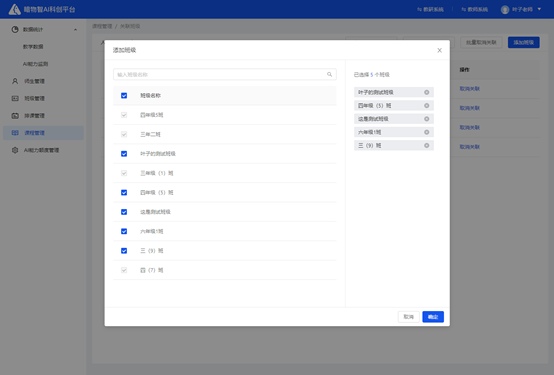The height and width of the screenshot is (375, 554).
Task: Click the disabled 四（7）班 checkbox
Action: pos(124,270)
